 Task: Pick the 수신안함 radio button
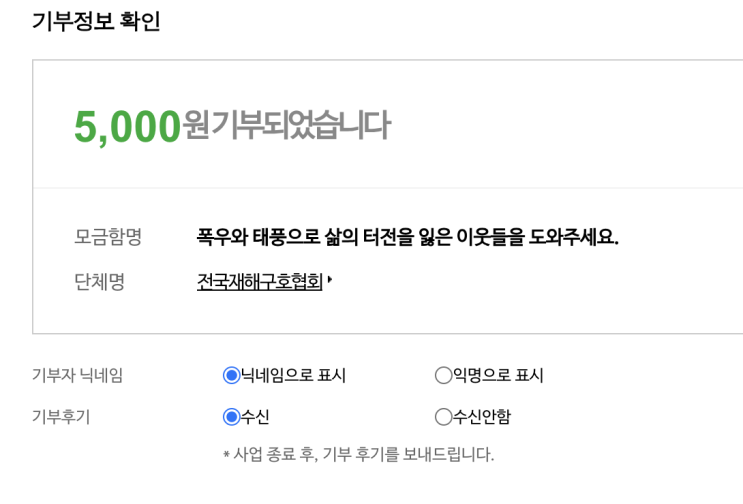coord(443,417)
